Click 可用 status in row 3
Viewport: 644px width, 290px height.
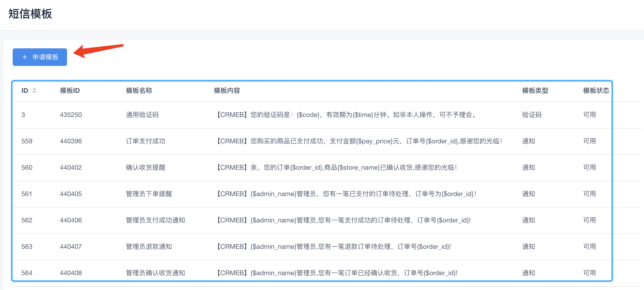click(x=590, y=115)
